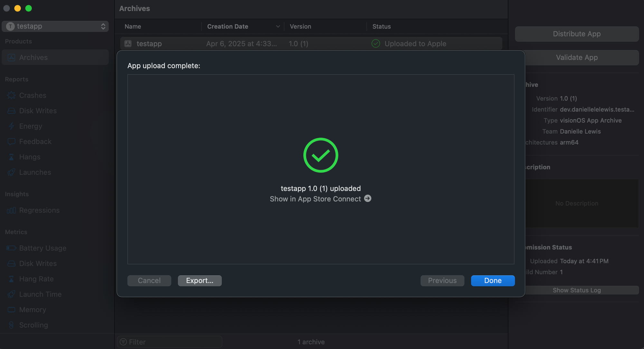Open Show in App Store Connect link
Viewport: 644px width, 349px height.
tap(315, 199)
